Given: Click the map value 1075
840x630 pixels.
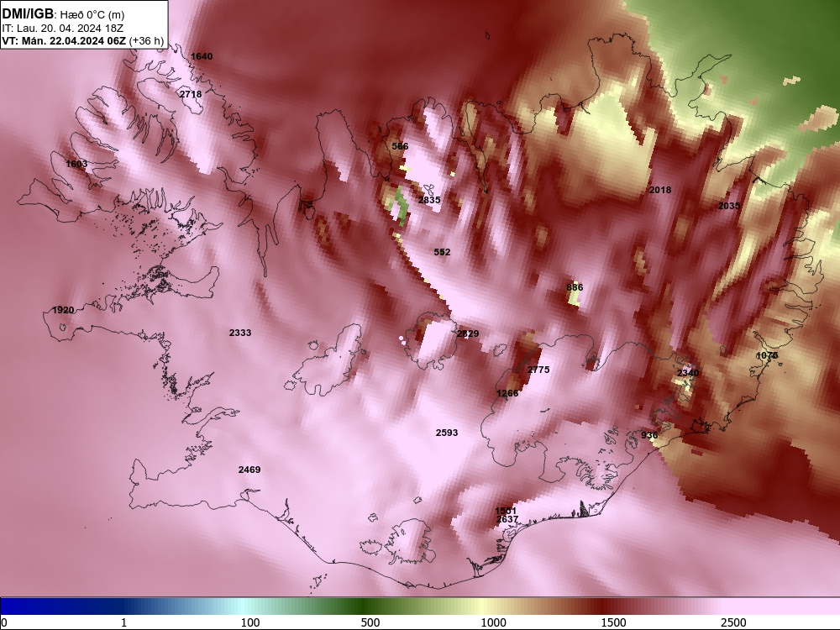Looking at the screenshot, I should coord(767,355).
